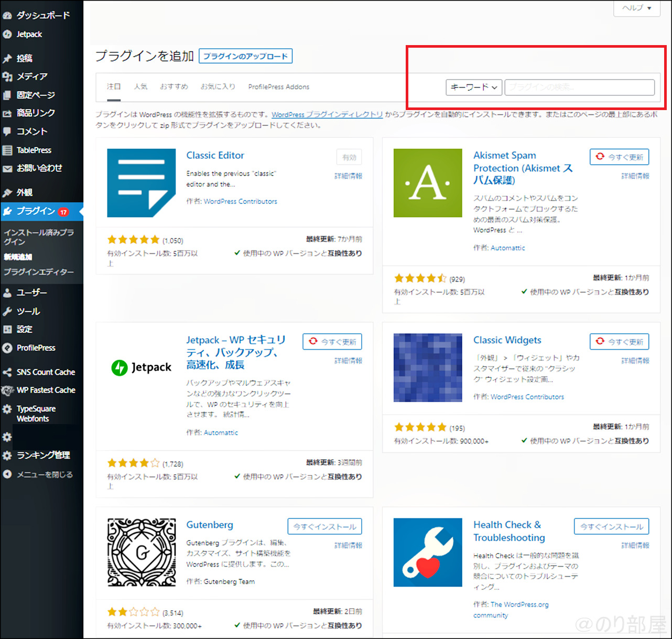Switch to the おすすめ tab

(x=174, y=87)
